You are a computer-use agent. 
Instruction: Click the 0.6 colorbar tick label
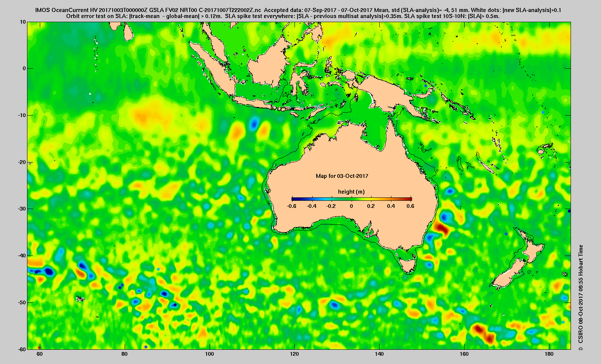[410, 206]
